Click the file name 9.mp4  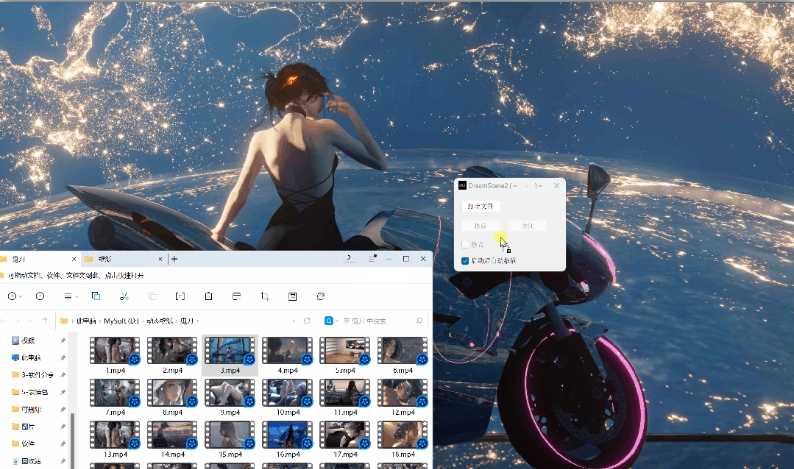tap(230, 413)
